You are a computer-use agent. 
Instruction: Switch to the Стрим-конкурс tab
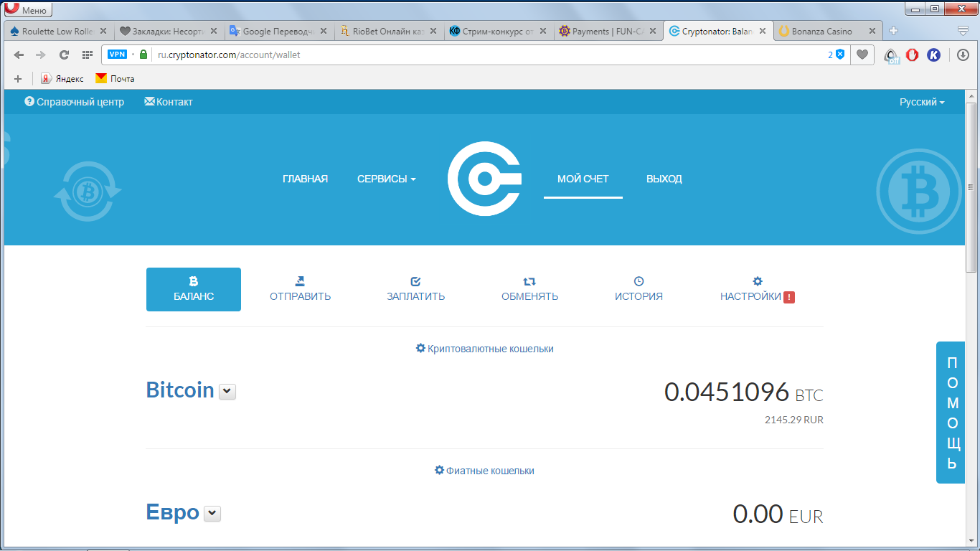coord(500,32)
